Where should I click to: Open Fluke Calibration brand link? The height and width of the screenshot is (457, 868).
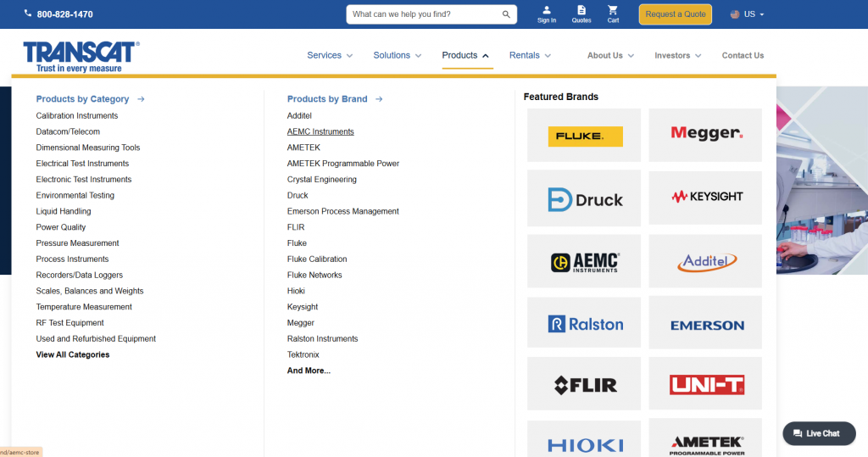(317, 259)
